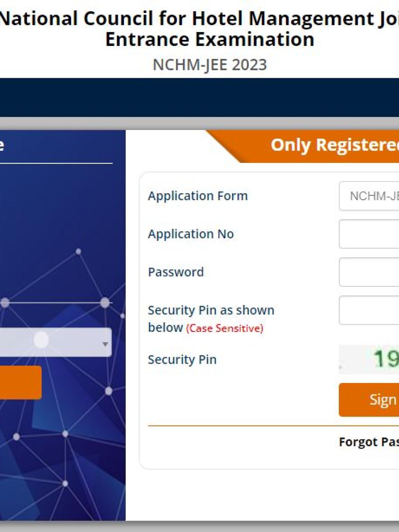Click the "Application No" label
This screenshot has width=399, height=532.
(x=191, y=234)
